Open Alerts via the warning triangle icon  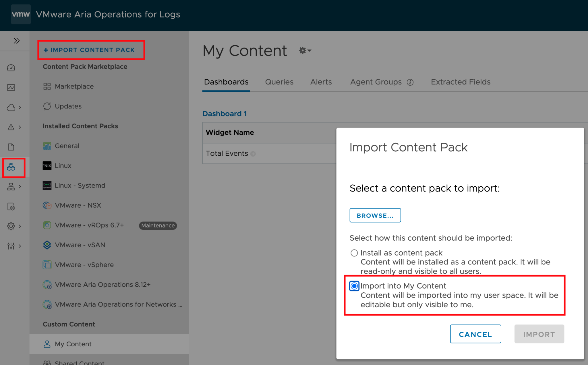pyautogui.click(x=11, y=127)
